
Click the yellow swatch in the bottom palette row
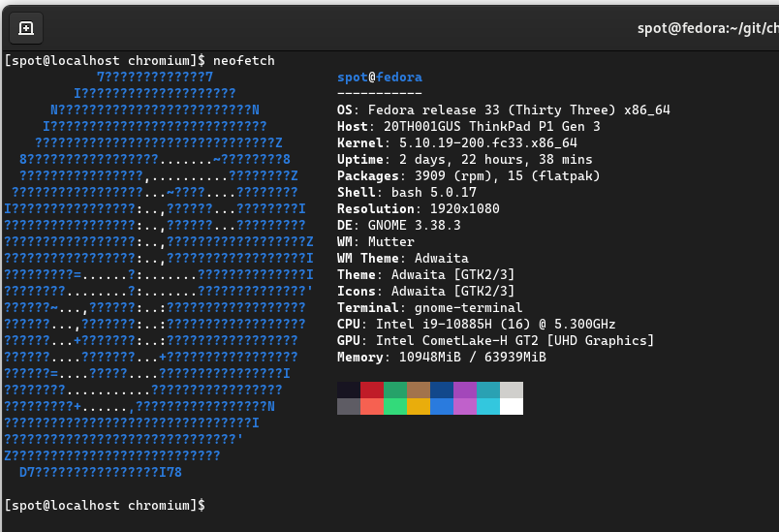tap(419, 406)
